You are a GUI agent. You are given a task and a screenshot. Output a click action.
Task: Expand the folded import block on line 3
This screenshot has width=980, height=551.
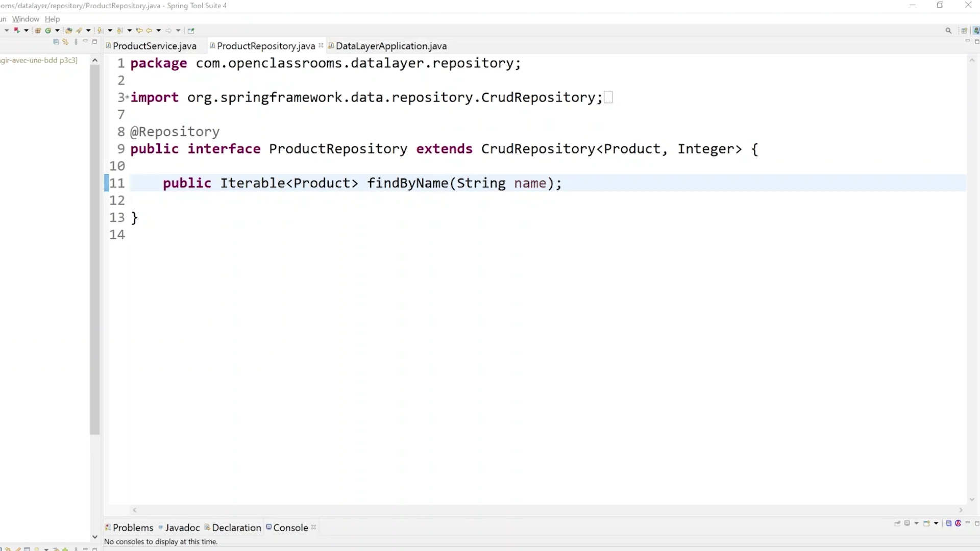pos(127,97)
